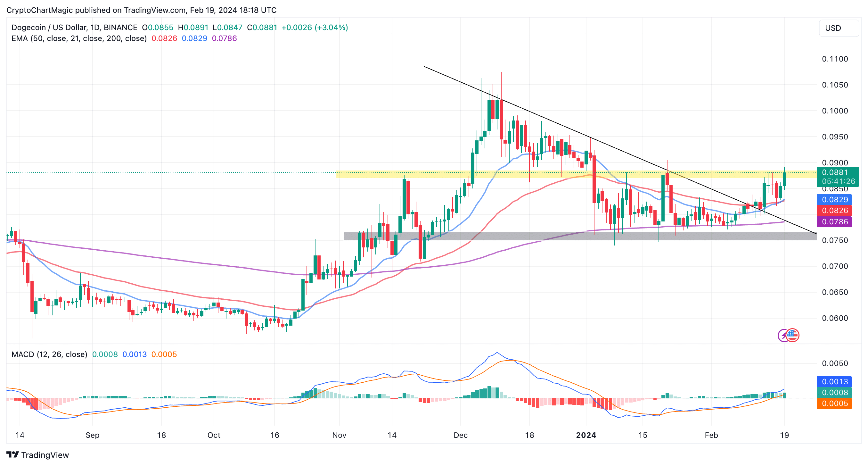Click the blue MACD 0.0013 axis label

(x=834, y=382)
